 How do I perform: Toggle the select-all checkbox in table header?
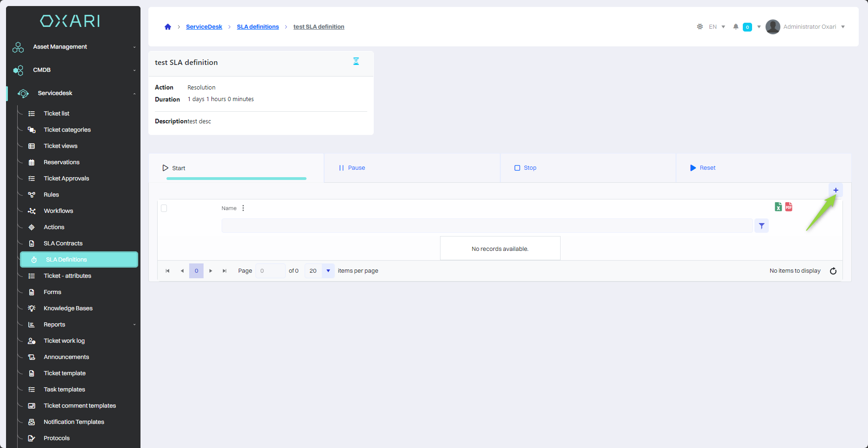[x=164, y=208]
